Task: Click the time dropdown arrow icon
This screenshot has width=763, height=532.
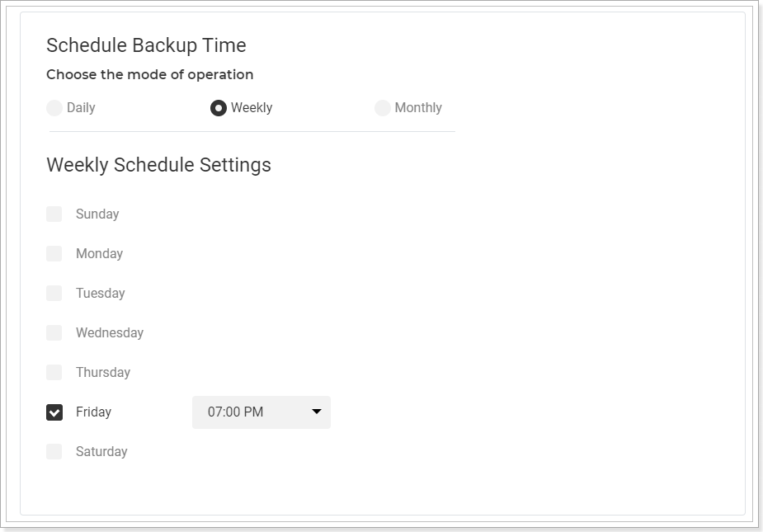Action: pyautogui.click(x=316, y=412)
